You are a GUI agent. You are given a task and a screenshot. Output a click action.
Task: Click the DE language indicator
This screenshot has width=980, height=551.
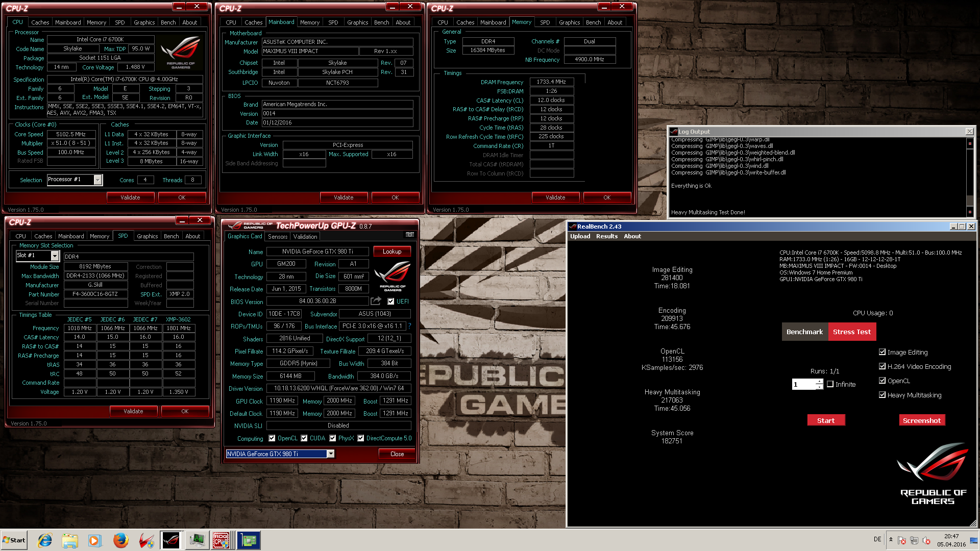point(877,539)
